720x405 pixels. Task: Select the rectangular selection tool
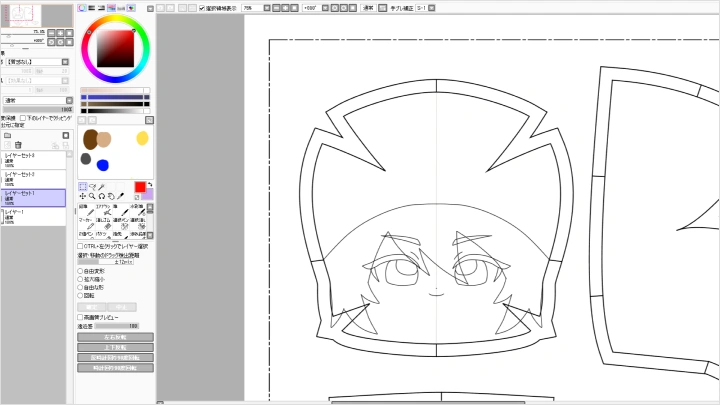click(83, 186)
